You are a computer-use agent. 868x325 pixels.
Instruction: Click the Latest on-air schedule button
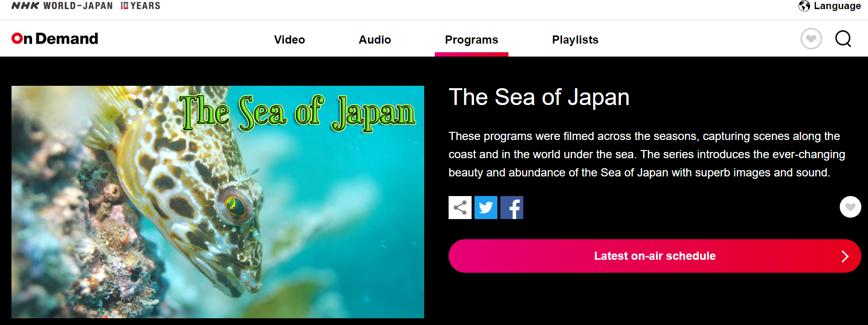[654, 256]
